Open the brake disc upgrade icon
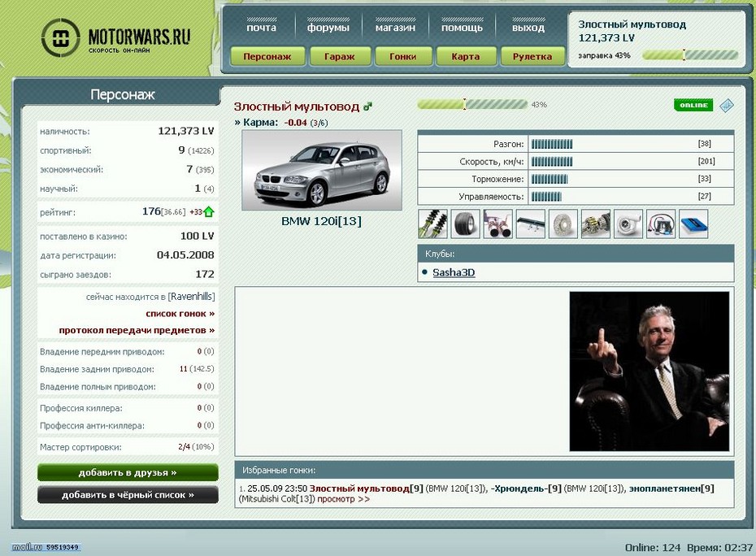 click(x=563, y=224)
